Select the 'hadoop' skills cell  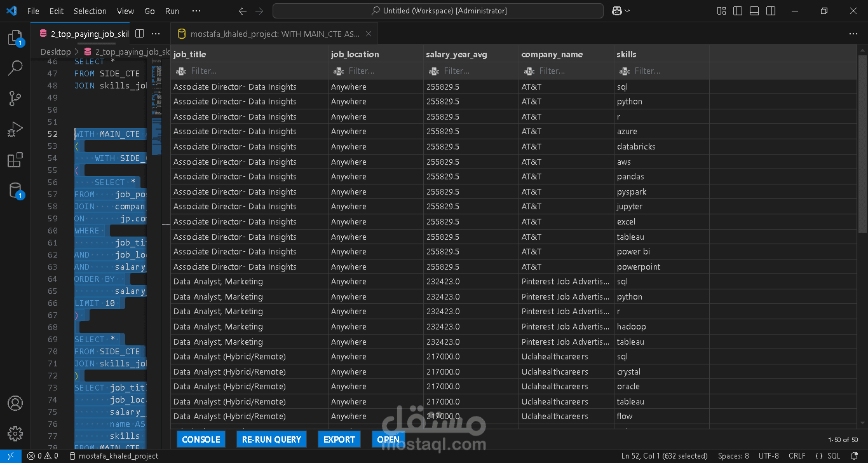[661, 327]
